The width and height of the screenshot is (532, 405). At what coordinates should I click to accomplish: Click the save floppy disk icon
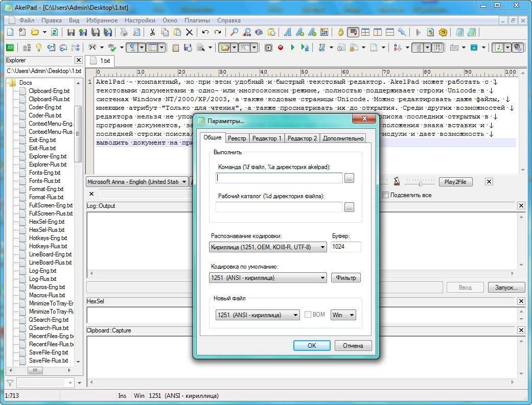(x=71, y=32)
